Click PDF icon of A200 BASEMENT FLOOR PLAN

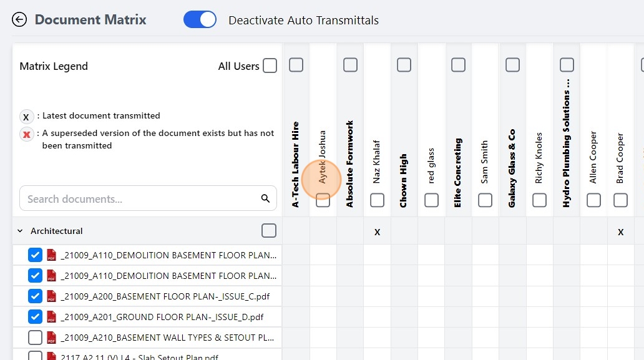[x=51, y=296]
